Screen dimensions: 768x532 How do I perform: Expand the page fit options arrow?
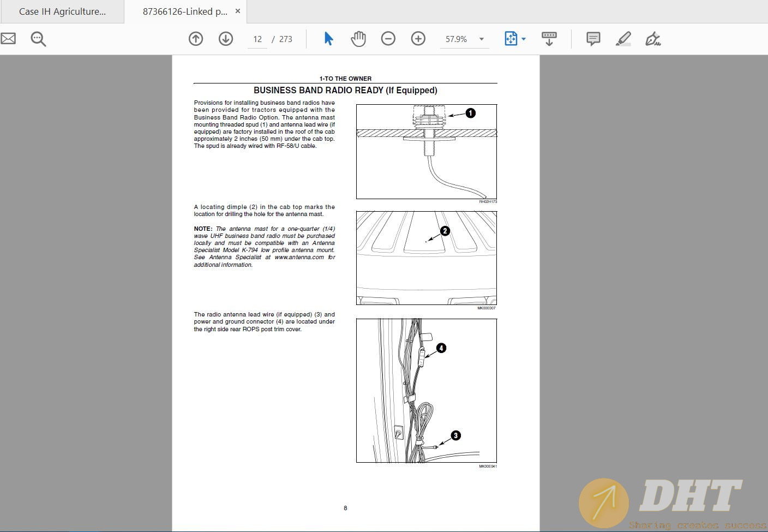pos(524,39)
